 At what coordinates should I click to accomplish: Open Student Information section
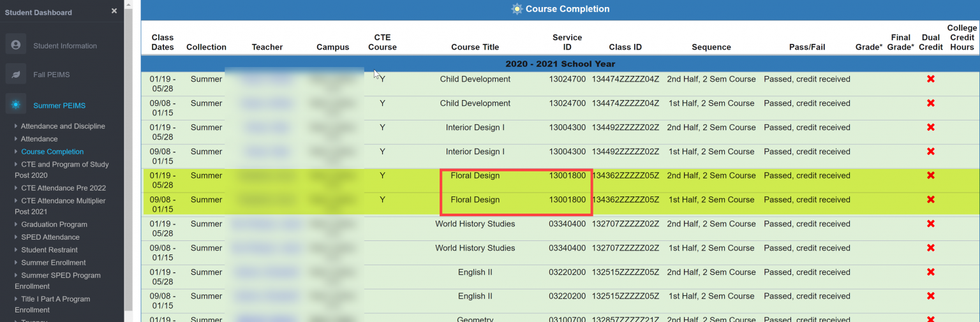65,46
